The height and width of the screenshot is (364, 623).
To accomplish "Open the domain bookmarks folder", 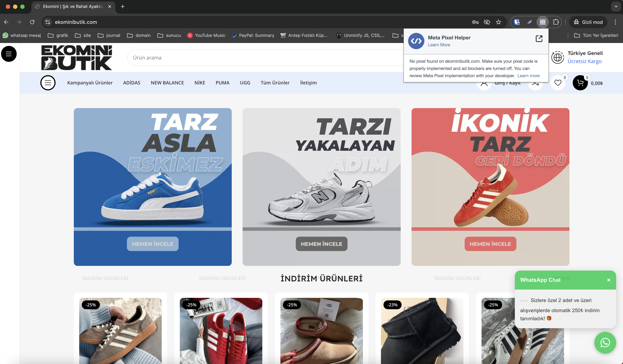I will pyautogui.click(x=139, y=35).
